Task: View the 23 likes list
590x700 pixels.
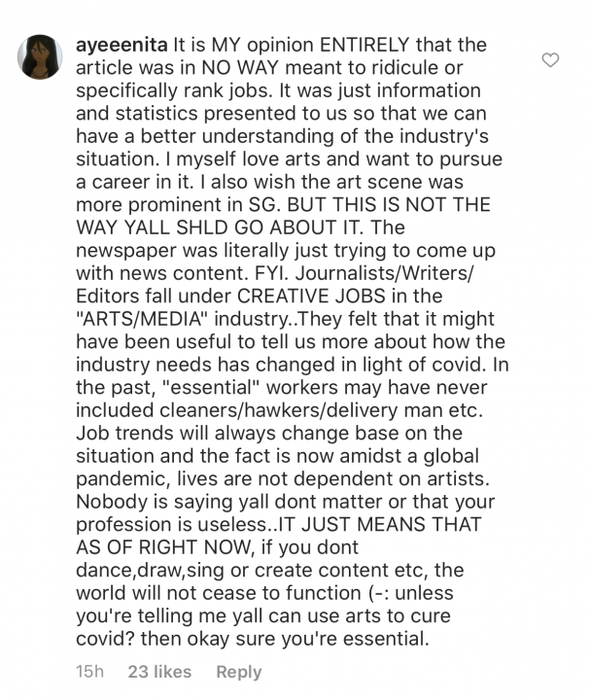Action: 159,672
